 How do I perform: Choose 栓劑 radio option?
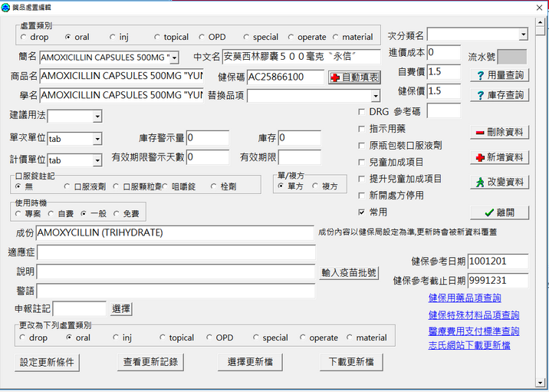click(x=214, y=186)
